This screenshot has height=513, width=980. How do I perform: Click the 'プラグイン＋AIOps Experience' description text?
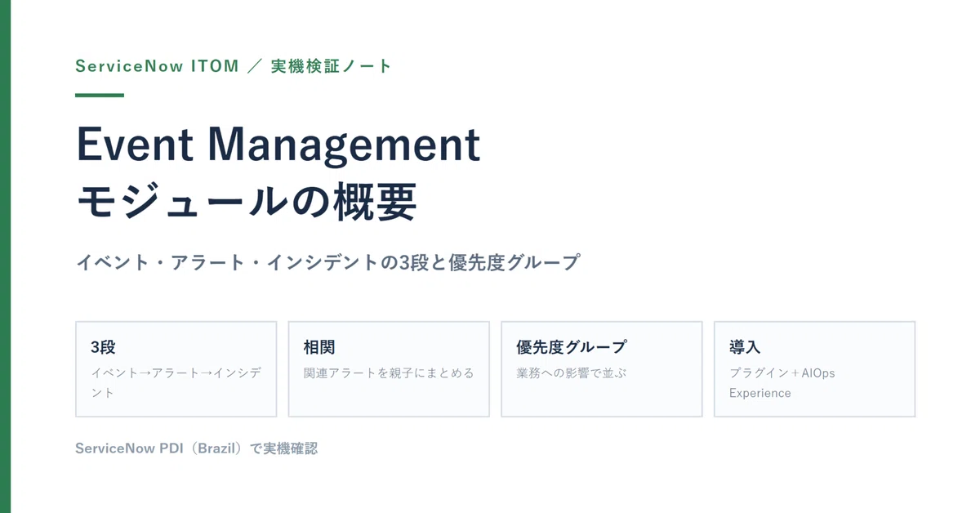point(782,382)
